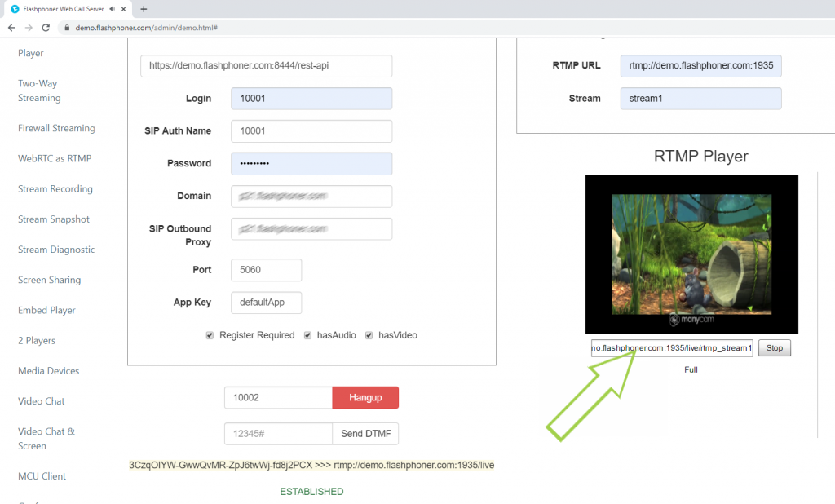This screenshot has height=504, width=835.
Task: Go forward with the browser forward arrow
Action: pyautogui.click(x=29, y=28)
